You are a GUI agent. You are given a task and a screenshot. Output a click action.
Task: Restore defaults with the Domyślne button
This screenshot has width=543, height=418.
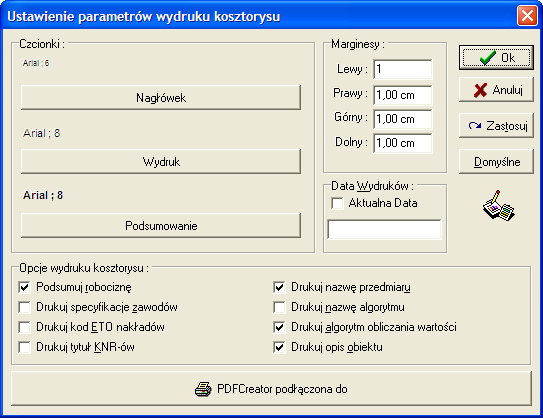point(496,161)
